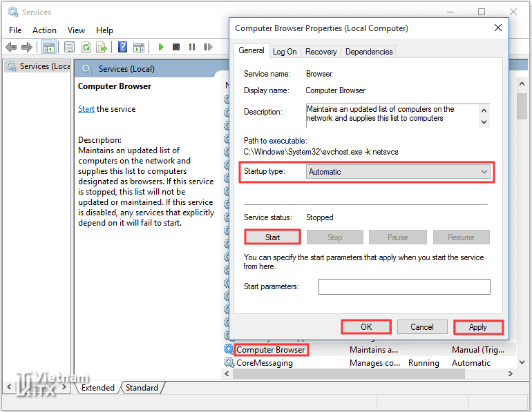Viewport: 532px width, 412px height.
Task: Open the Action menu
Action: pos(44,30)
